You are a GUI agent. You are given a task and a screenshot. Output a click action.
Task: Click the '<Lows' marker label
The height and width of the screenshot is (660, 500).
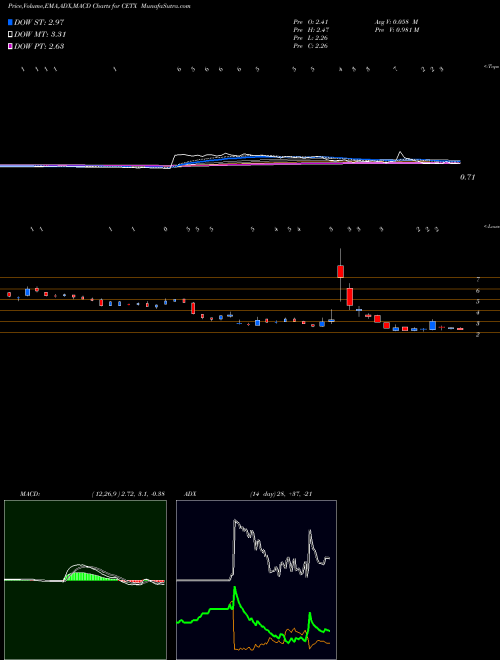click(491, 226)
